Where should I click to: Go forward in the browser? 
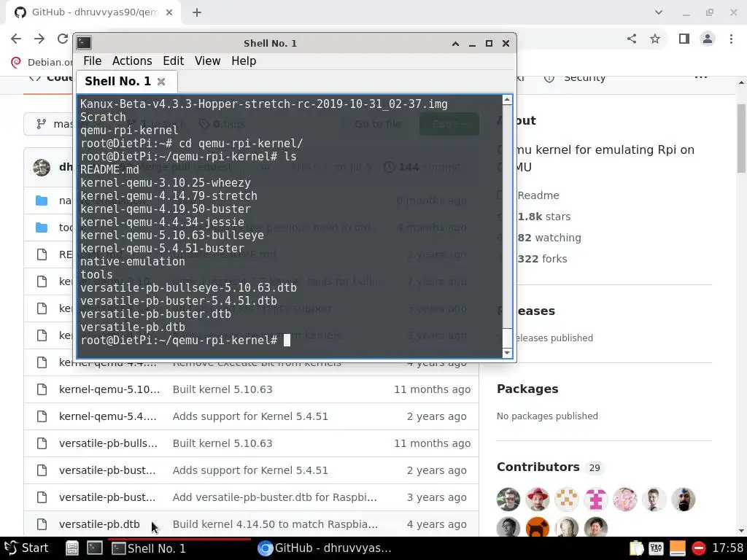pos(39,39)
